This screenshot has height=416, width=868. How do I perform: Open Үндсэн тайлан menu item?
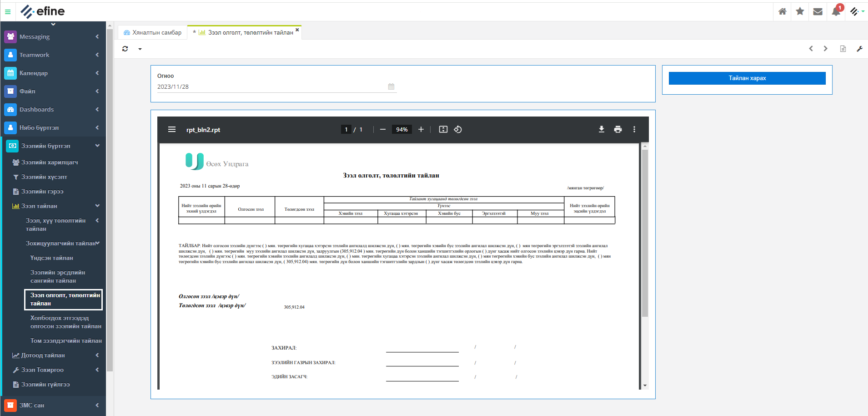(x=52, y=258)
